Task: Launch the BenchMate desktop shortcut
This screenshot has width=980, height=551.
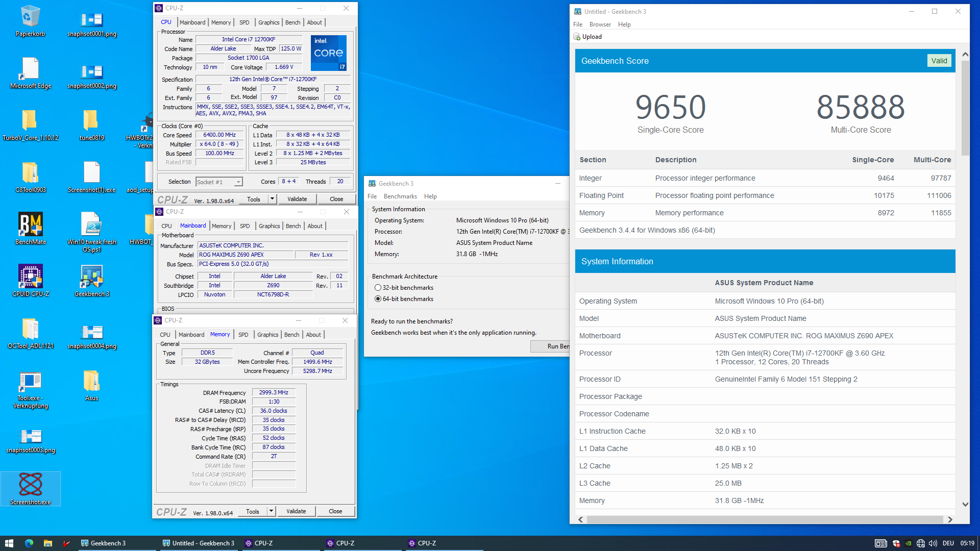Action: 30,230
